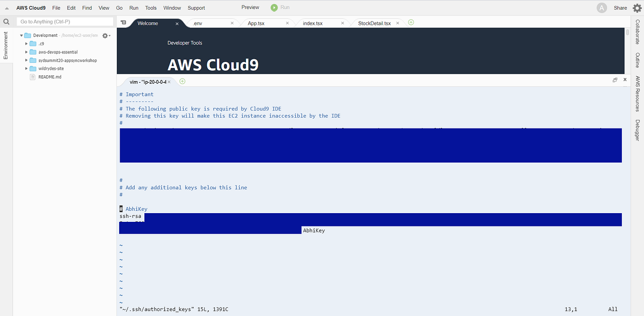Click the user avatar icon in the top bar
The image size is (644, 316).
coord(601,7)
